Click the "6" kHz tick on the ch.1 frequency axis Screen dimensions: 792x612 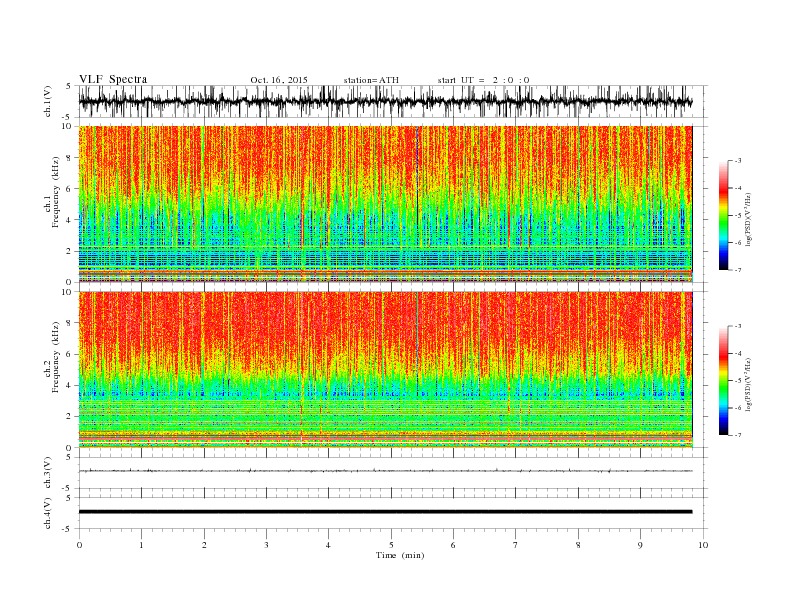point(70,189)
